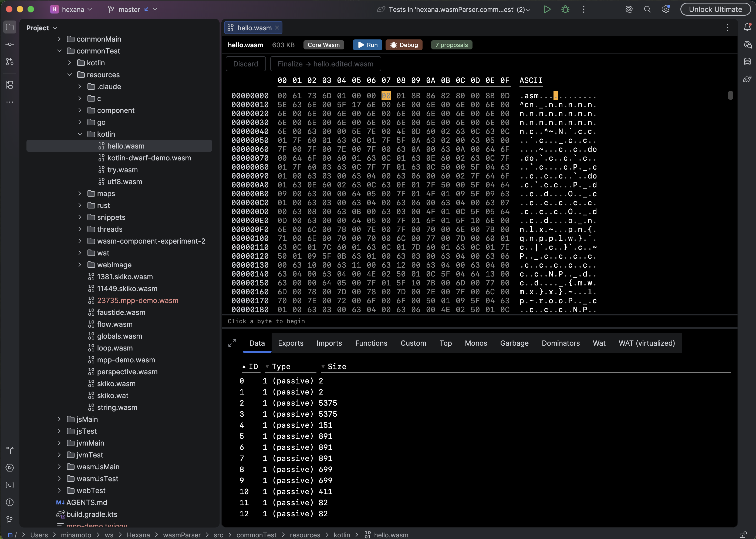Viewport: 756px width, 539px height.
Task: Click commonTest breadcrumb in navigation bar
Action: 256,535
